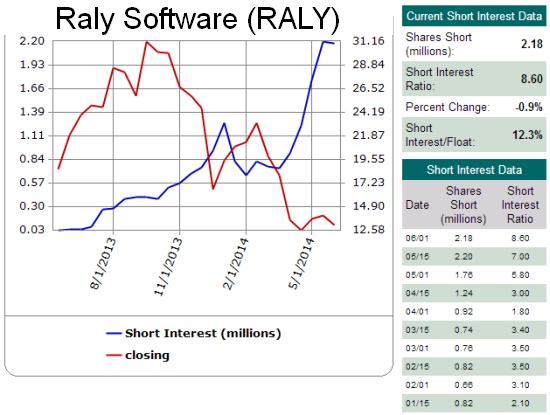
Task: Select the 03/15 date cell
Action: click(x=417, y=330)
